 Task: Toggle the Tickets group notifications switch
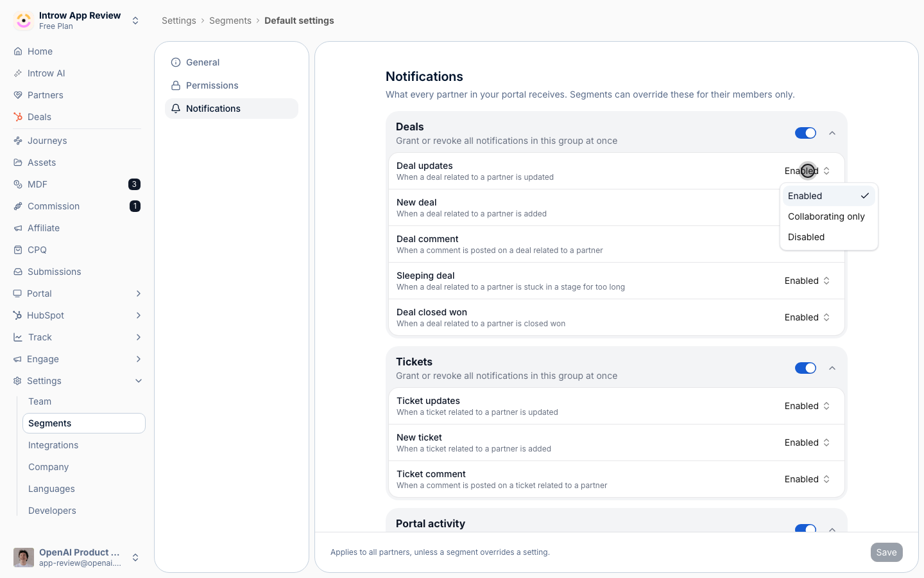pos(805,368)
